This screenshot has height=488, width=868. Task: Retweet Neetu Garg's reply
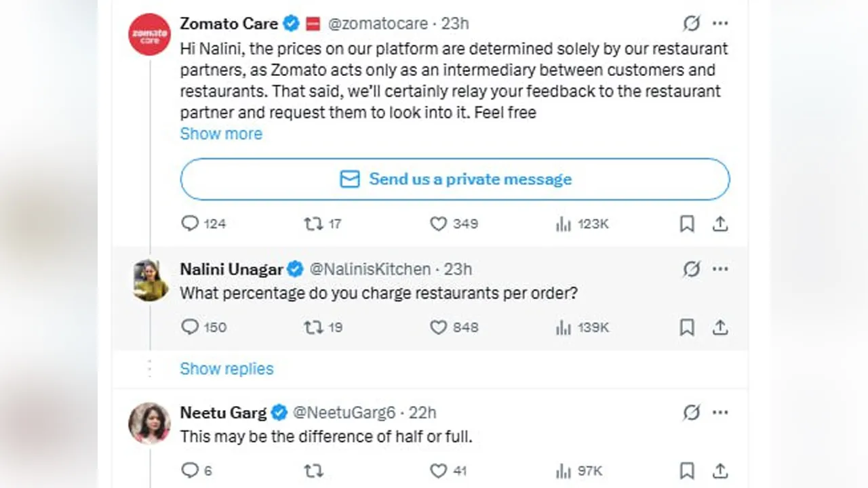tap(313, 470)
